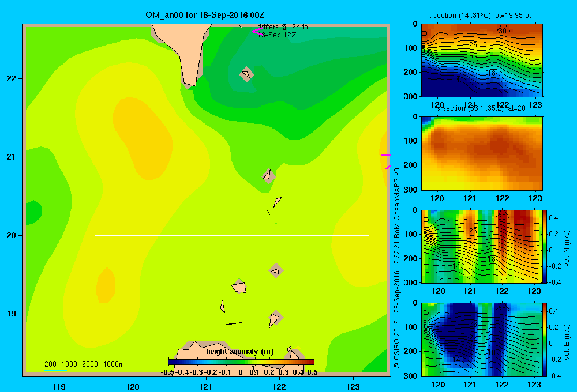
Task: Click the t section (14..31°C) lat=19.95 title
Action: 480,16
